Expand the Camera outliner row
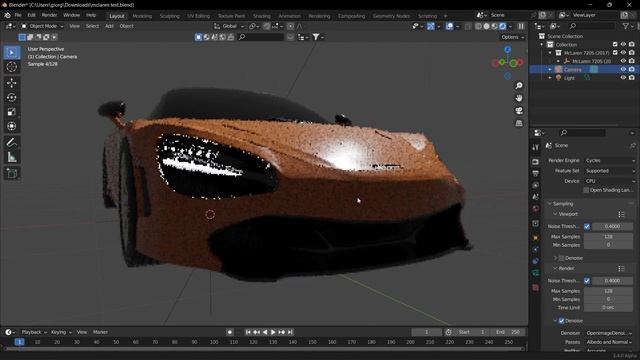The image size is (640, 360). 550,70
